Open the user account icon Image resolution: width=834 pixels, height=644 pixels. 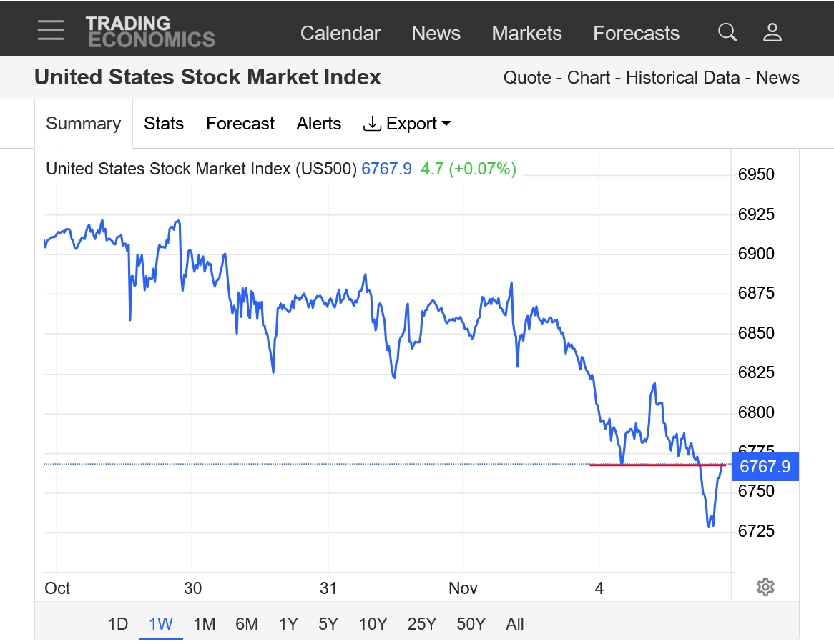coord(772,32)
